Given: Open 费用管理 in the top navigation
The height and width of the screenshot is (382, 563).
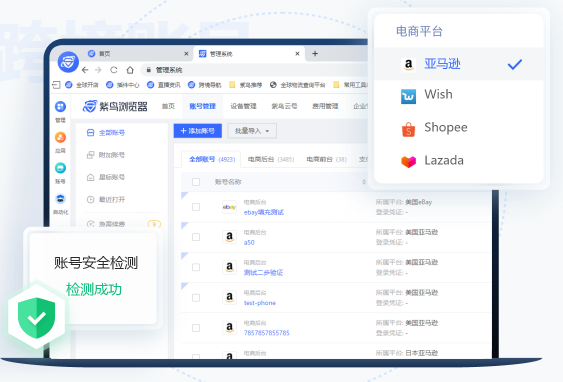Looking at the screenshot, I should [325, 106].
